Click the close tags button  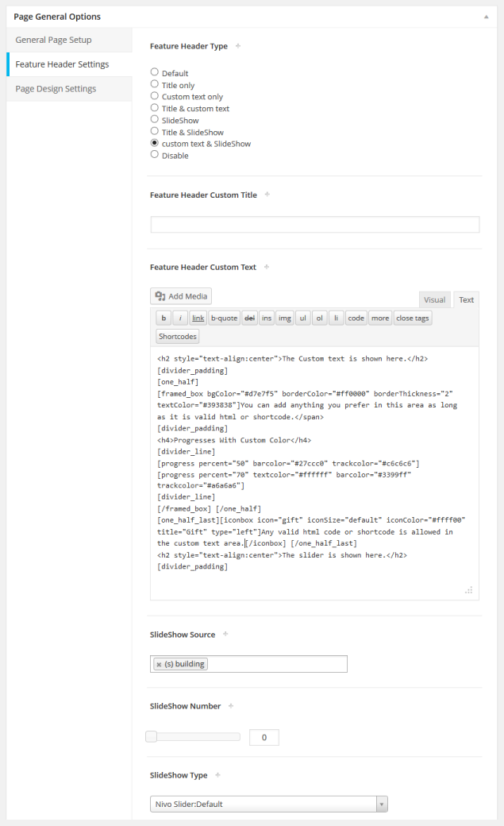point(413,318)
